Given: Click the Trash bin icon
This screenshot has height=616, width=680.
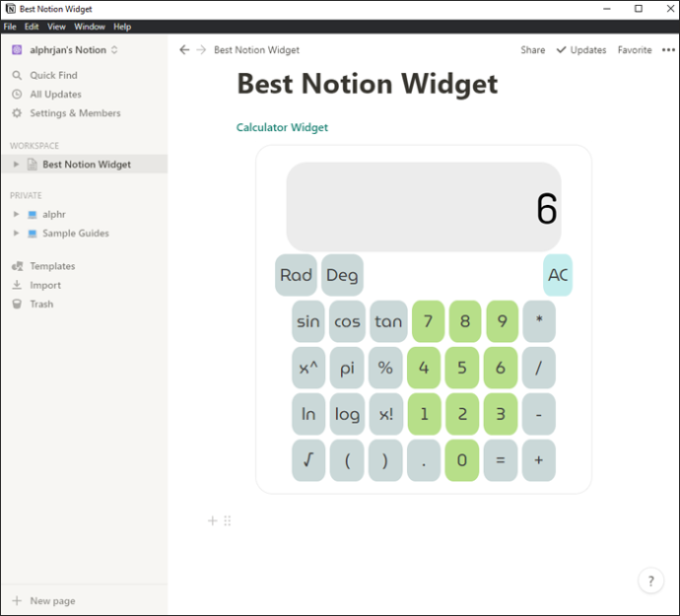Looking at the screenshot, I should point(17,305).
